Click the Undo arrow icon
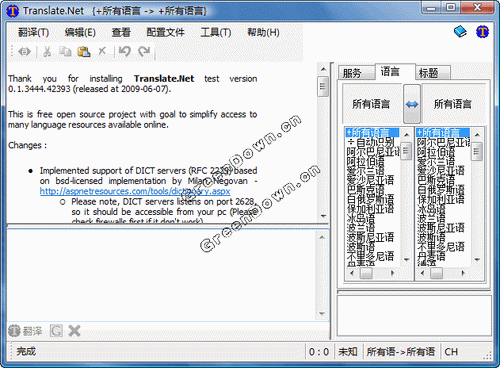This screenshot has height=368, width=500. 125,51
